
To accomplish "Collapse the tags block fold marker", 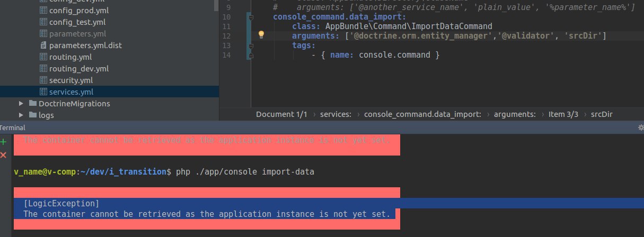I will tap(251, 46).
